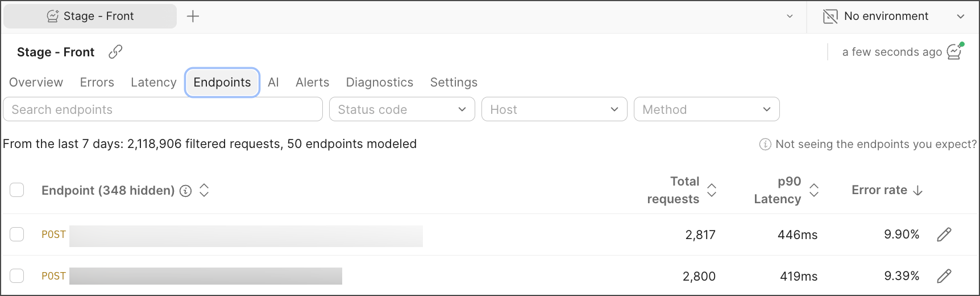Sort endpoints by Error rate arrow

click(x=917, y=191)
